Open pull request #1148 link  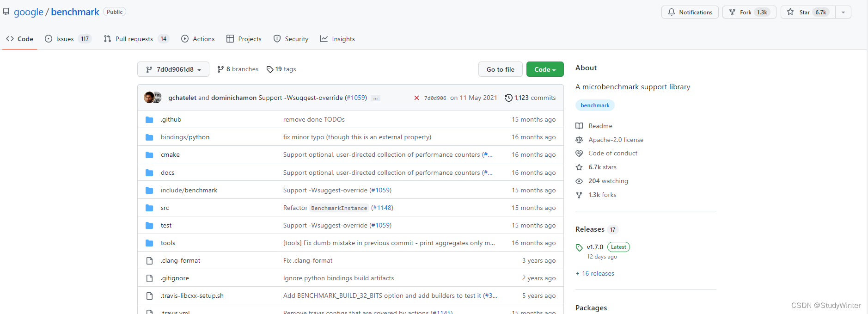pyautogui.click(x=382, y=208)
